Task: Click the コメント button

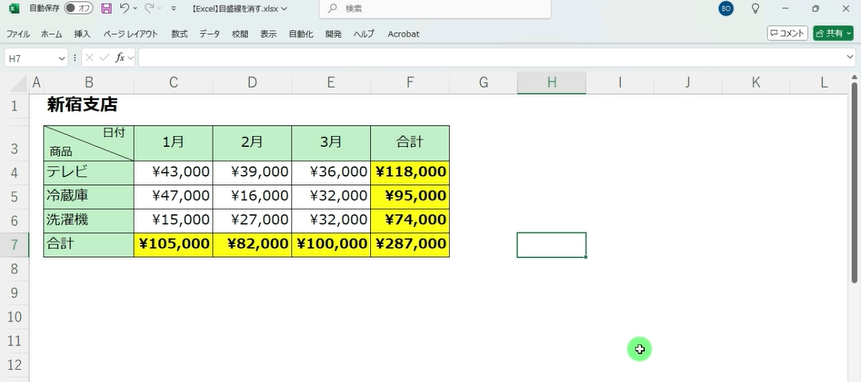Action: click(787, 33)
